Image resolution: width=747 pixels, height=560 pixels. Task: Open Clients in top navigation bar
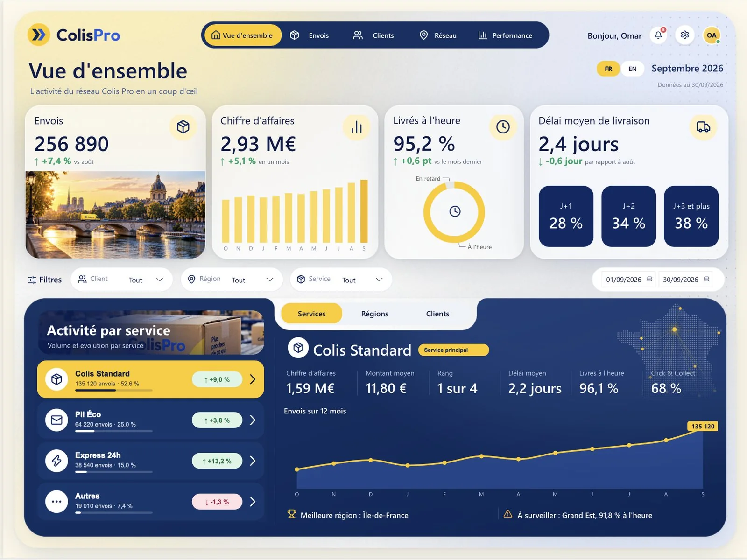(373, 35)
